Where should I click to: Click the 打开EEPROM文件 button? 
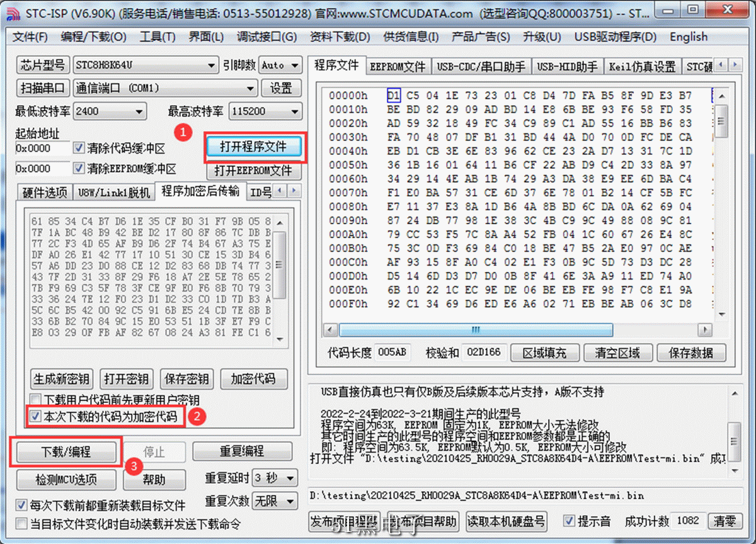click(x=253, y=171)
